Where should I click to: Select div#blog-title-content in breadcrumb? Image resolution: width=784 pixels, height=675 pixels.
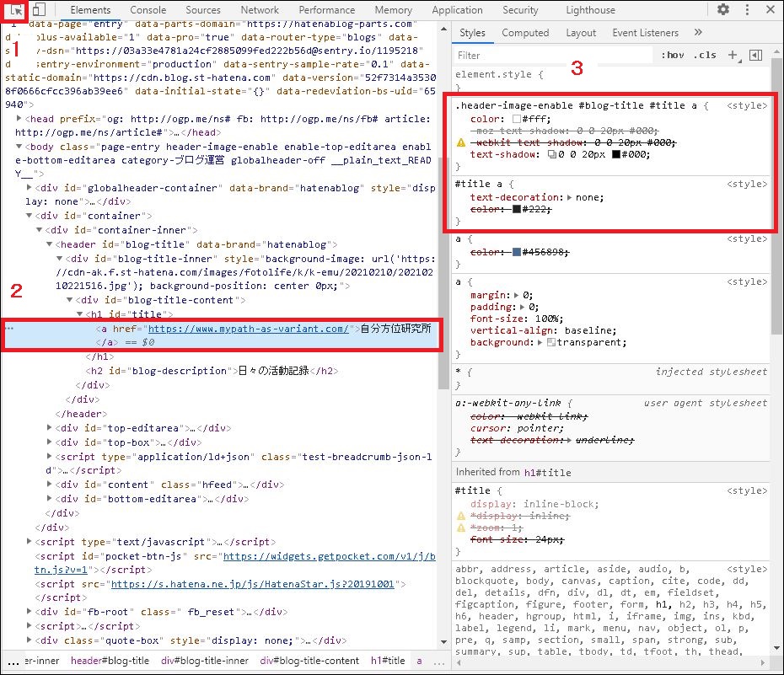309,661
